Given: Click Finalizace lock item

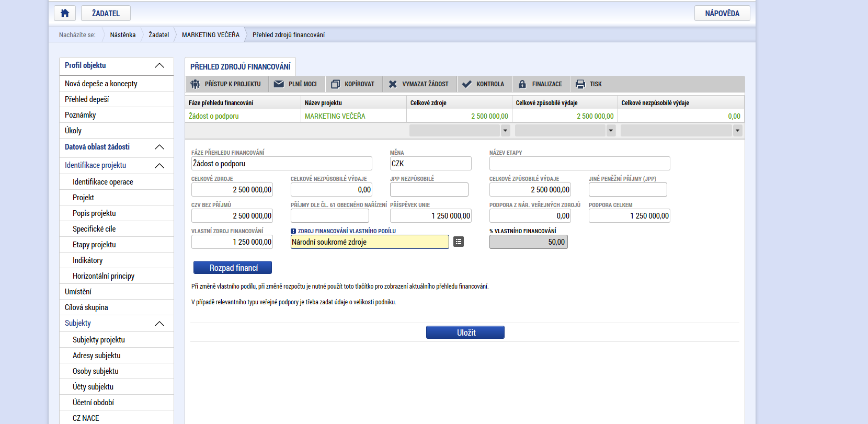Looking at the screenshot, I should click(541, 84).
